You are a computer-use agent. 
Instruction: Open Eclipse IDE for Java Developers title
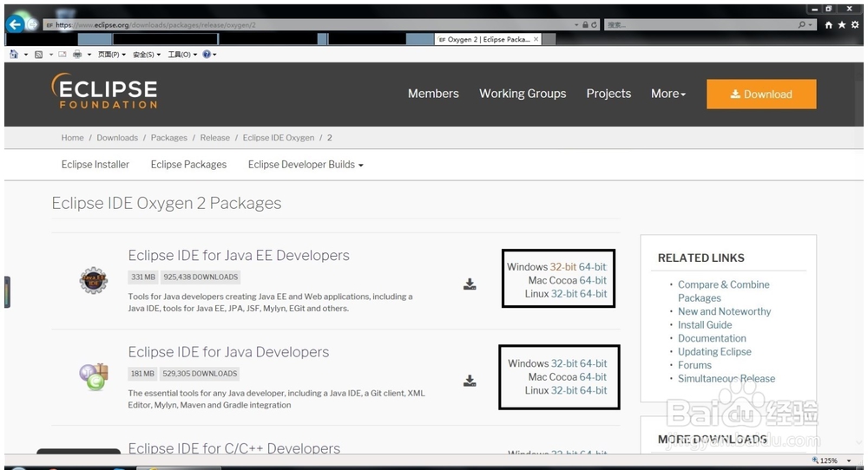click(x=228, y=352)
